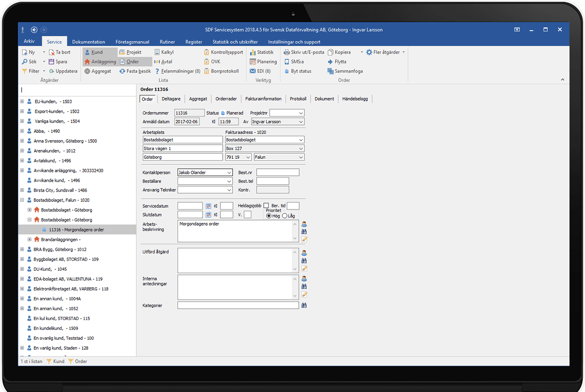The height and width of the screenshot is (392, 585).
Task: Expand the Projektnr combo box
Action: [x=301, y=113]
